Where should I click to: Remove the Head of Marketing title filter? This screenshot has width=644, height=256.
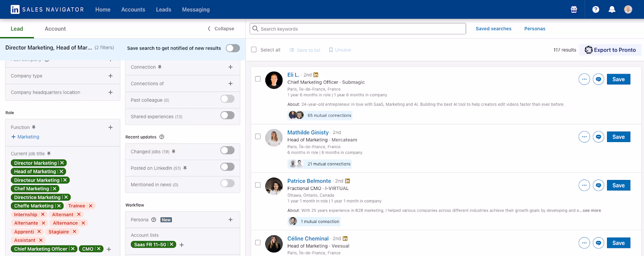pyautogui.click(x=61, y=171)
